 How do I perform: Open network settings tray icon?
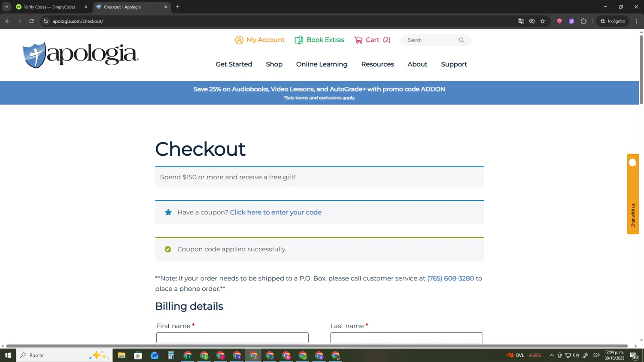(568, 355)
